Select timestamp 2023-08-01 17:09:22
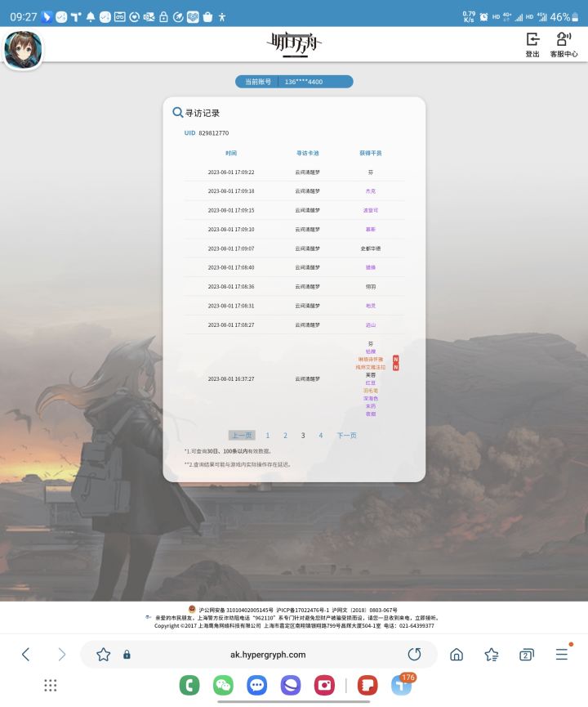The image size is (588, 707). (x=231, y=172)
